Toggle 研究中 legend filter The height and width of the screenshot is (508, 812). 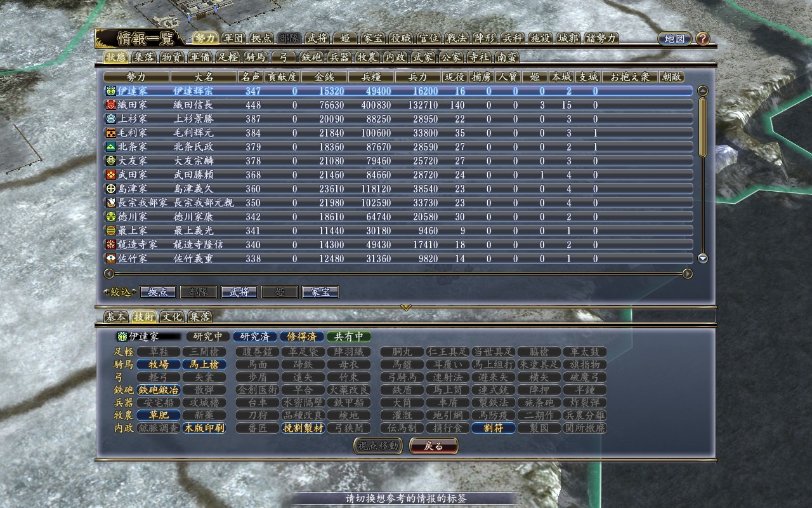pyautogui.click(x=207, y=337)
